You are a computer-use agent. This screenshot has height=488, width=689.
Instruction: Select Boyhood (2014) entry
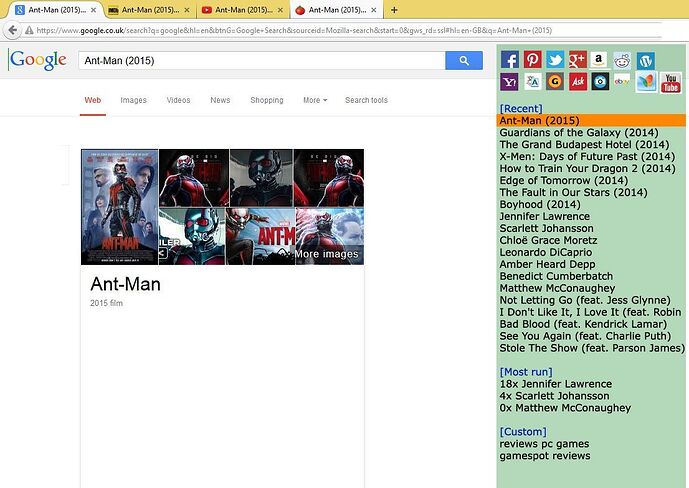pyautogui.click(x=540, y=204)
